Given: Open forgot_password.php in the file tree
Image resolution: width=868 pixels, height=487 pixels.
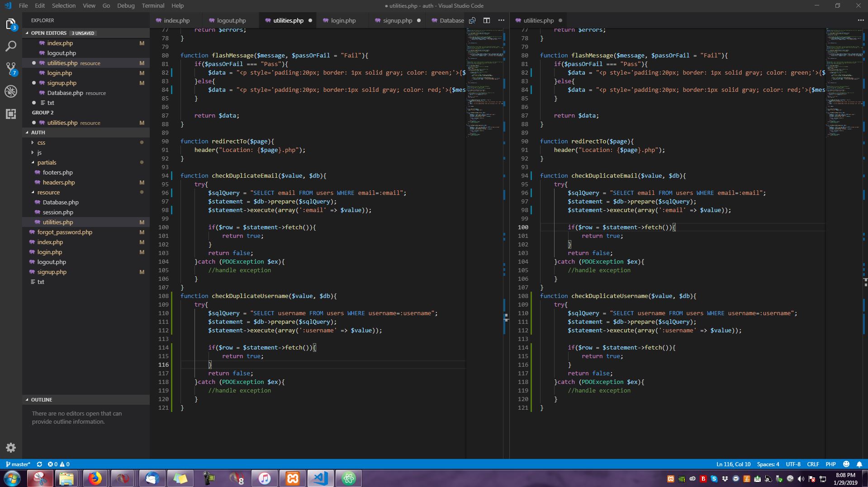Looking at the screenshot, I should (x=65, y=232).
